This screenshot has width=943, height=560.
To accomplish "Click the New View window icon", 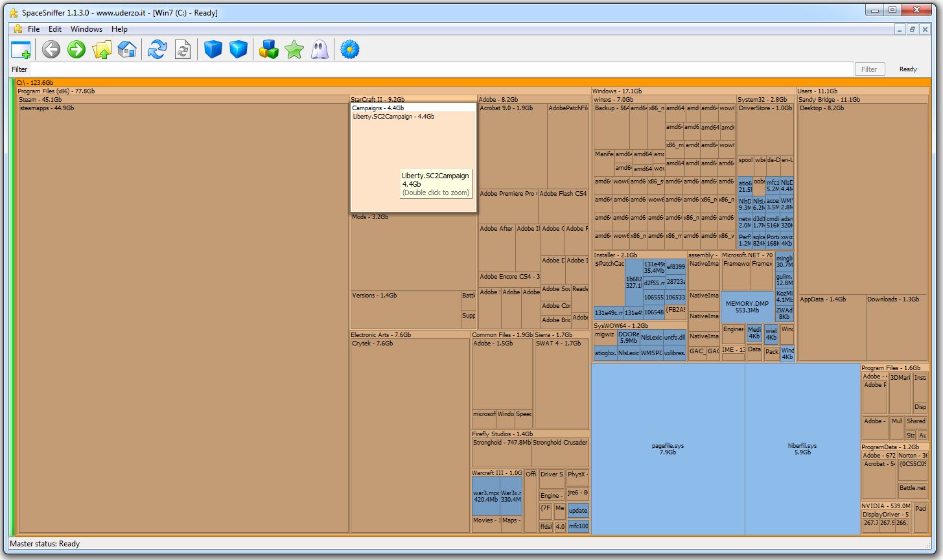I will tap(21, 50).
